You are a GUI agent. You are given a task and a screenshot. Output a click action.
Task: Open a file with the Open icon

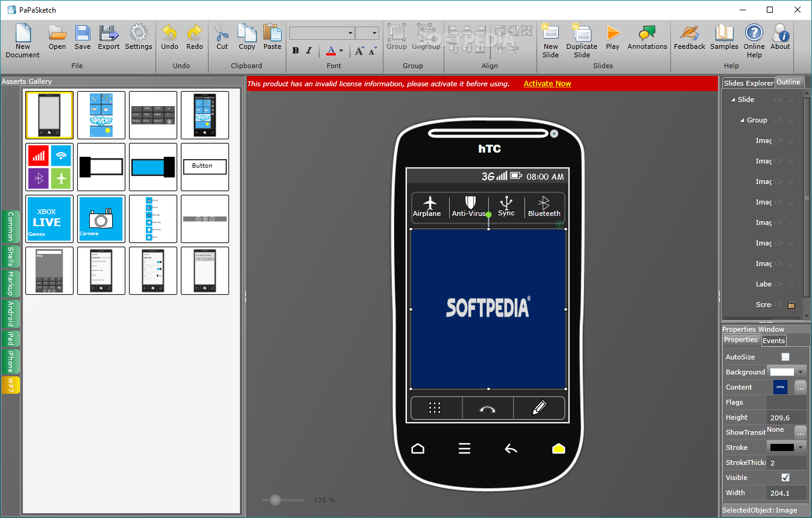point(57,37)
